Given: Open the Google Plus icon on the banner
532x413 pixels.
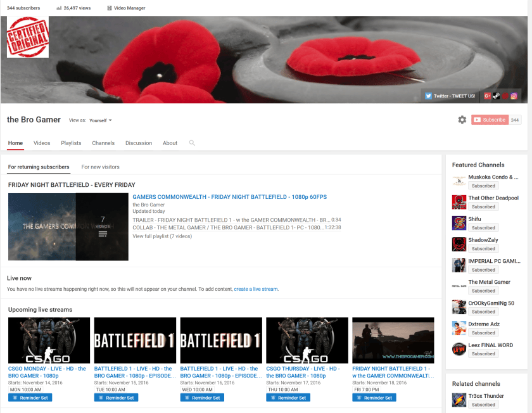Looking at the screenshot, I should [487, 96].
